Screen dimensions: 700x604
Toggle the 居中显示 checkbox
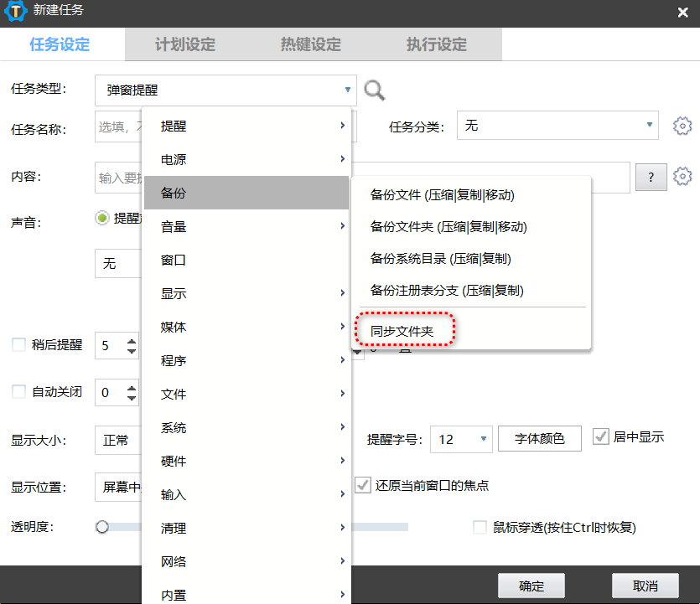pos(600,436)
